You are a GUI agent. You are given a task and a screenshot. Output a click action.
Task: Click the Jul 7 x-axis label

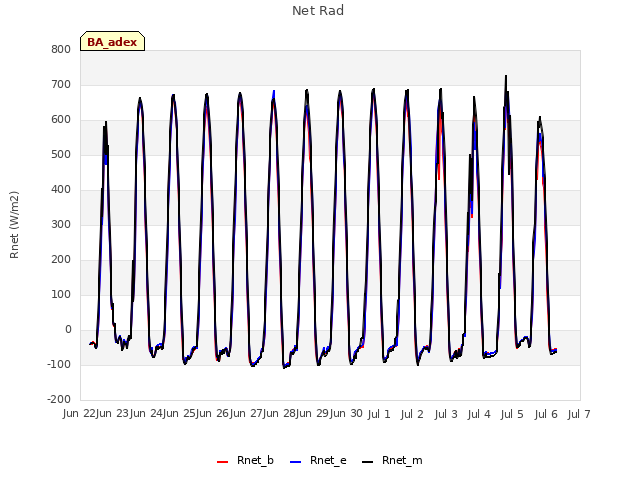pyautogui.click(x=579, y=415)
